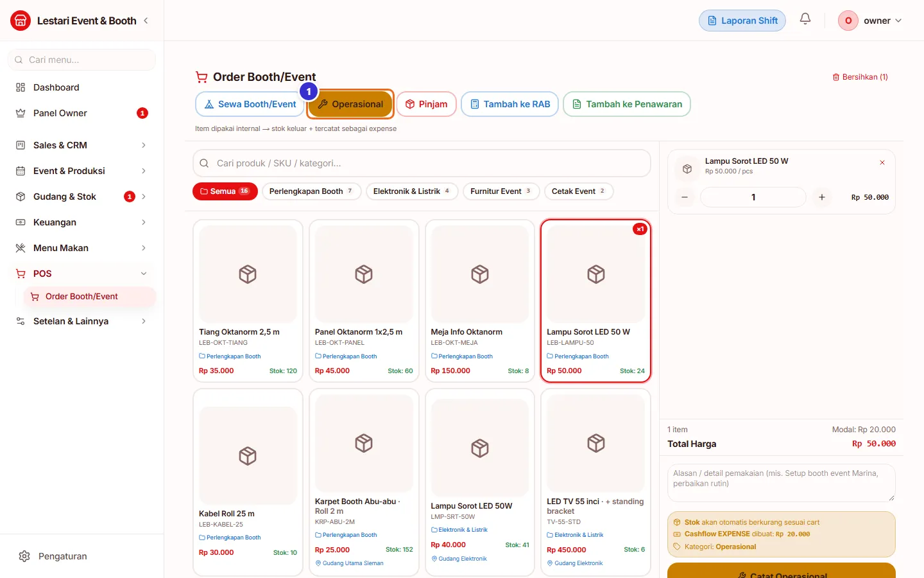Filter by Semua category chip

coord(225,191)
